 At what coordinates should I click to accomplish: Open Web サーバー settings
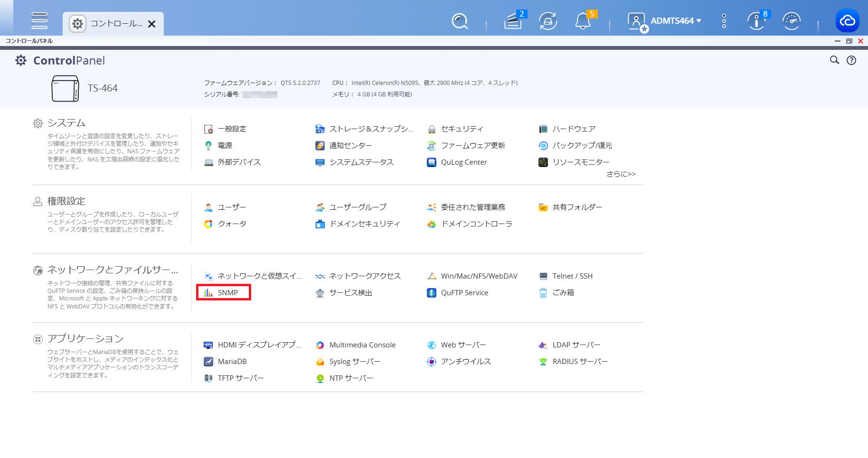pos(456,345)
